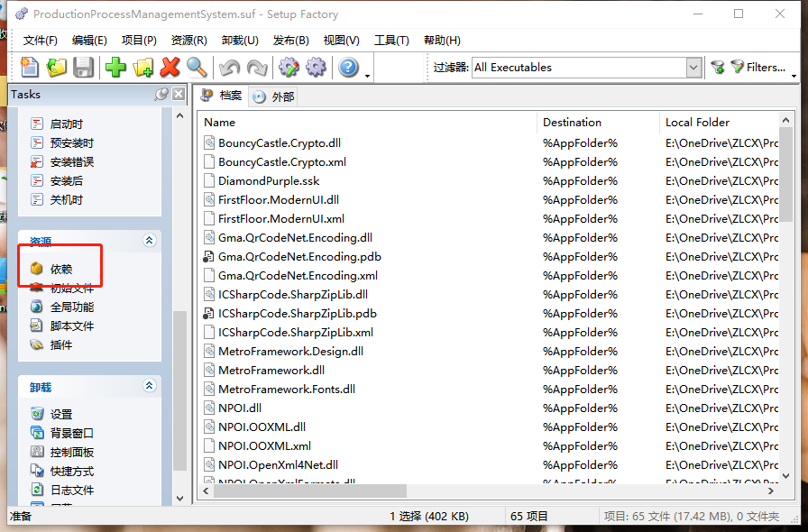Open the 工具(T) menu

(392, 40)
